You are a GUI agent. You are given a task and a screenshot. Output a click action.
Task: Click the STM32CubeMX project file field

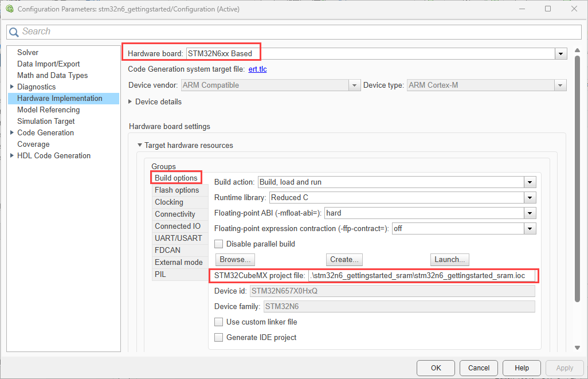[x=421, y=275]
